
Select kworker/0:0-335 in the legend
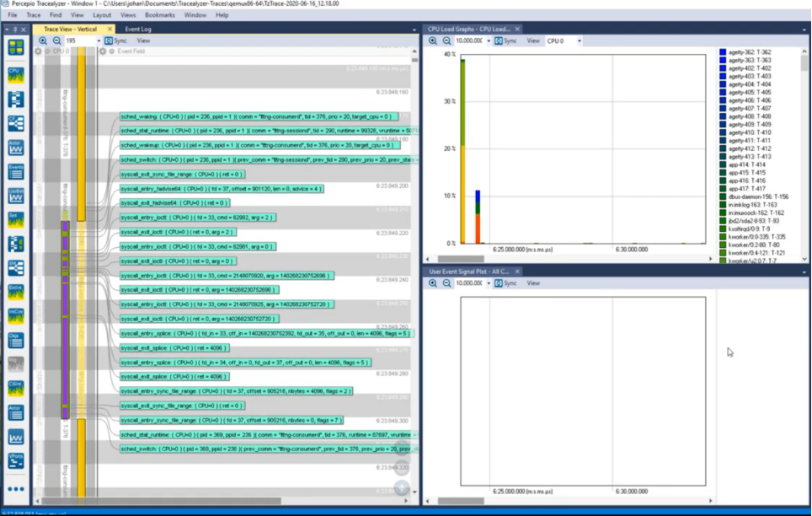756,237
